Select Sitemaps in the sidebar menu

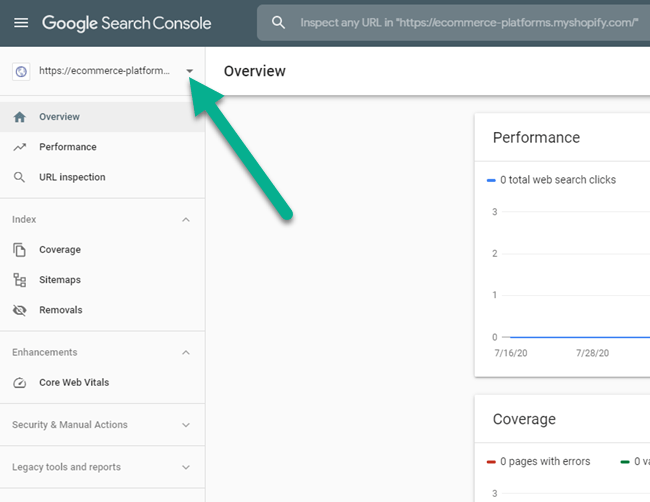point(60,280)
